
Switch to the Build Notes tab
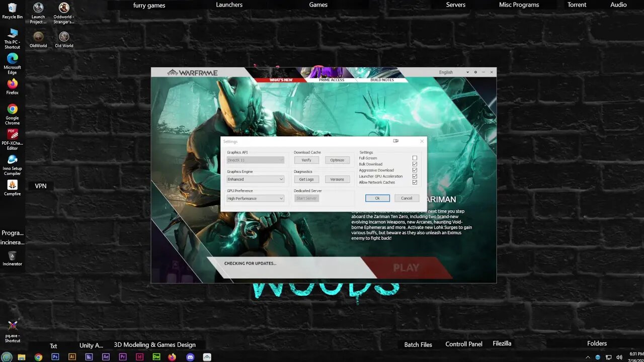coord(382,80)
